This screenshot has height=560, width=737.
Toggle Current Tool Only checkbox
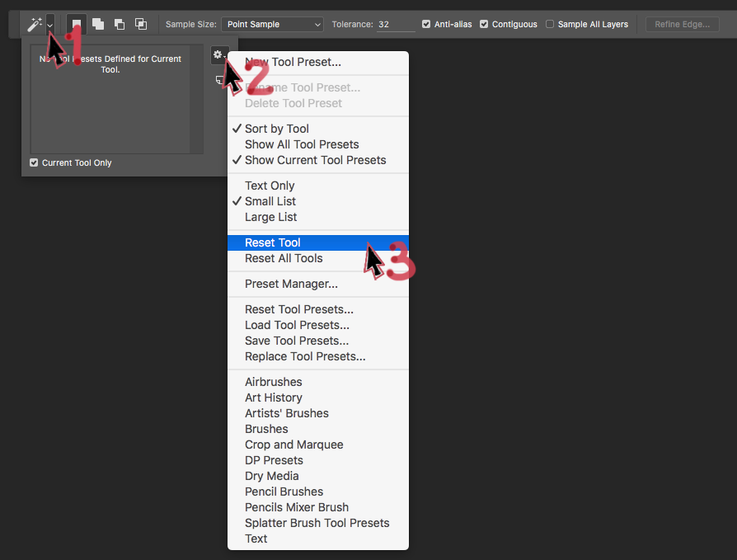pyautogui.click(x=34, y=162)
